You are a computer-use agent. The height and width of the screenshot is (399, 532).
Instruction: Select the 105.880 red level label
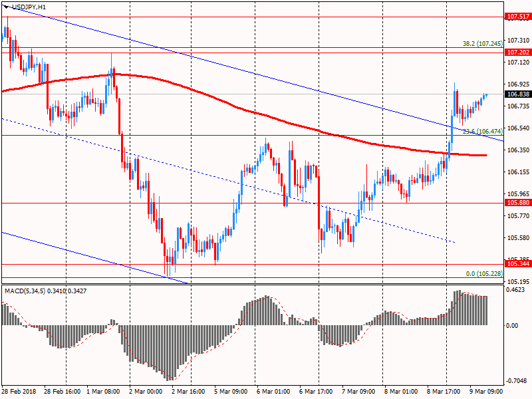click(518, 203)
